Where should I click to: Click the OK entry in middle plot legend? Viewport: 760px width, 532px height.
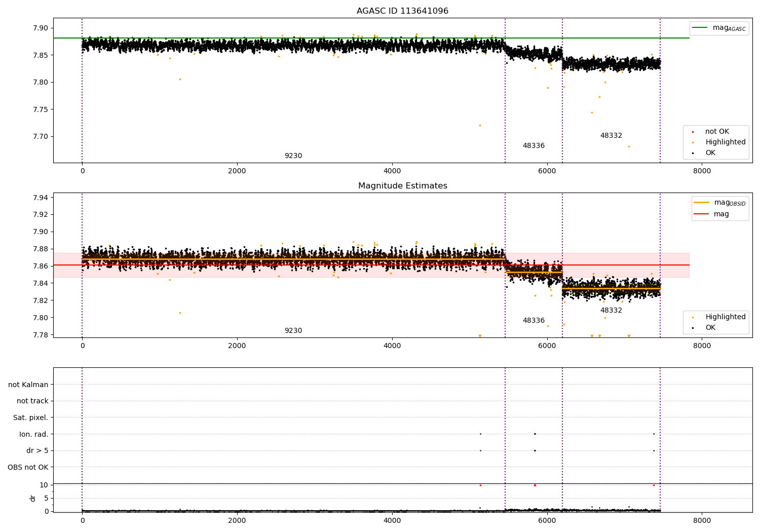(710, 328)
